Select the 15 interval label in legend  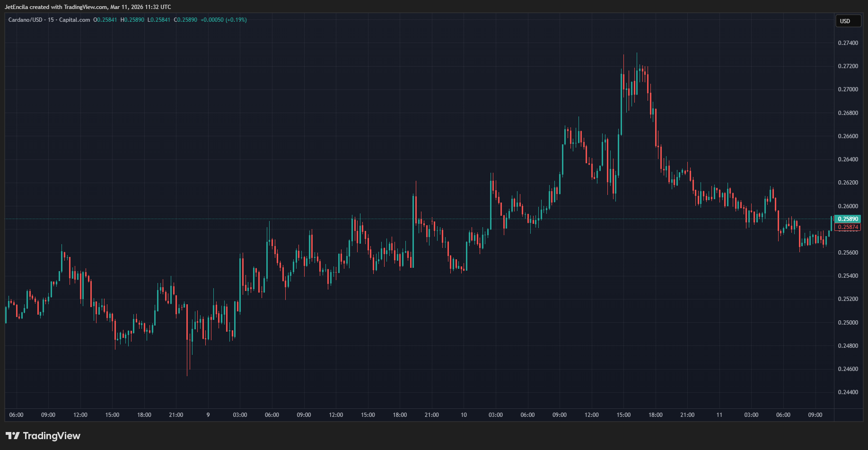point(51,20)
